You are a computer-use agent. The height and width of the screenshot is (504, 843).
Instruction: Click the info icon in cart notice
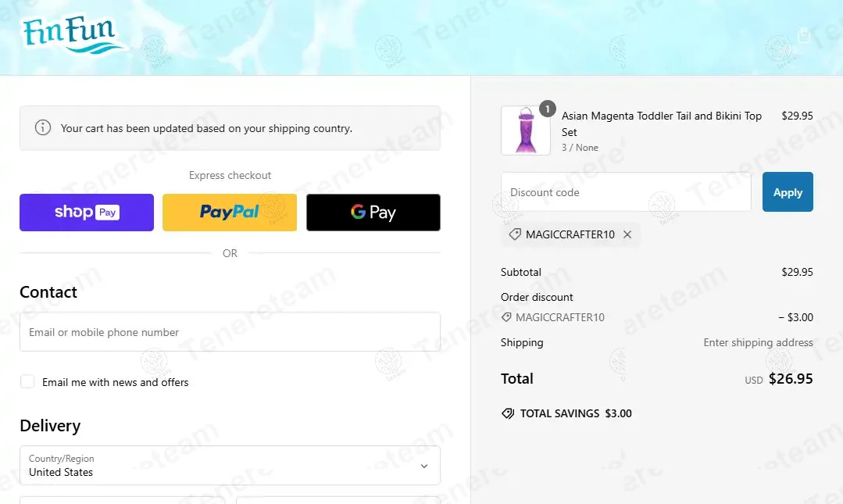[43, 128]
